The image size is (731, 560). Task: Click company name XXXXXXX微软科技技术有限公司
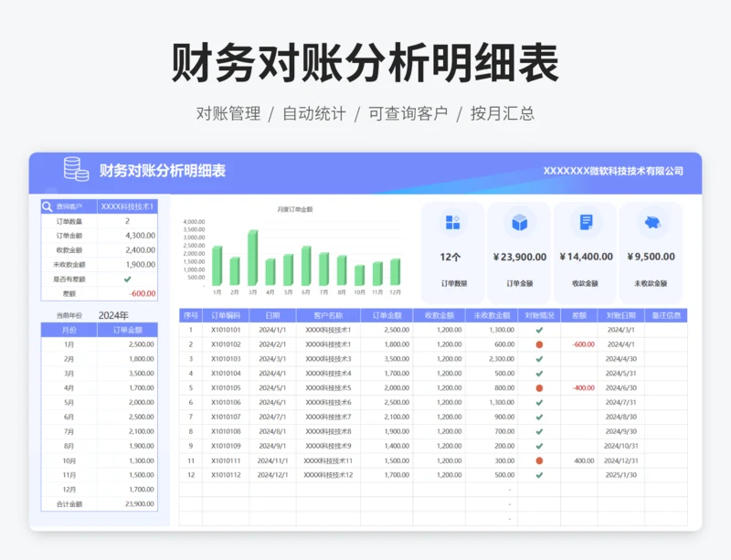(613, 171)
